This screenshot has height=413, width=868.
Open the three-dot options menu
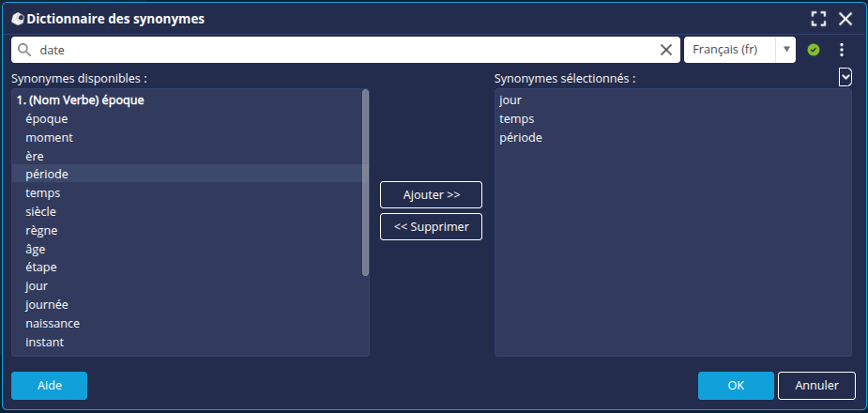point(842,50)
